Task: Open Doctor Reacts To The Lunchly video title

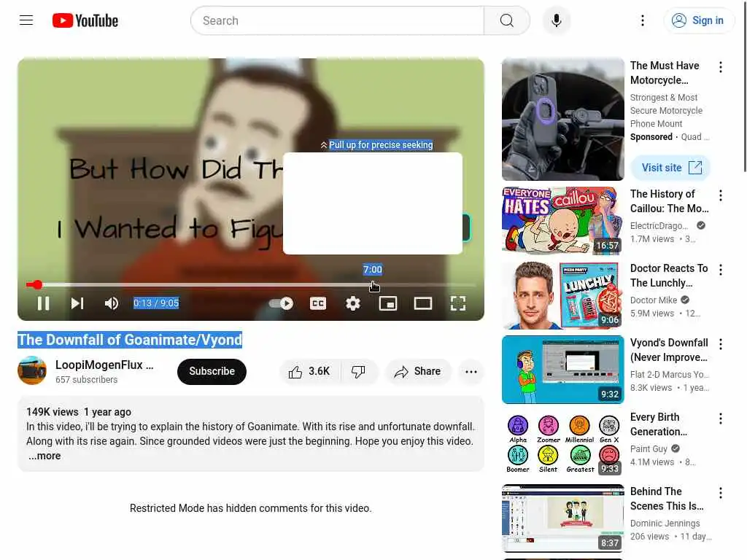Action: pyautogui.click(x=669, y=276)
